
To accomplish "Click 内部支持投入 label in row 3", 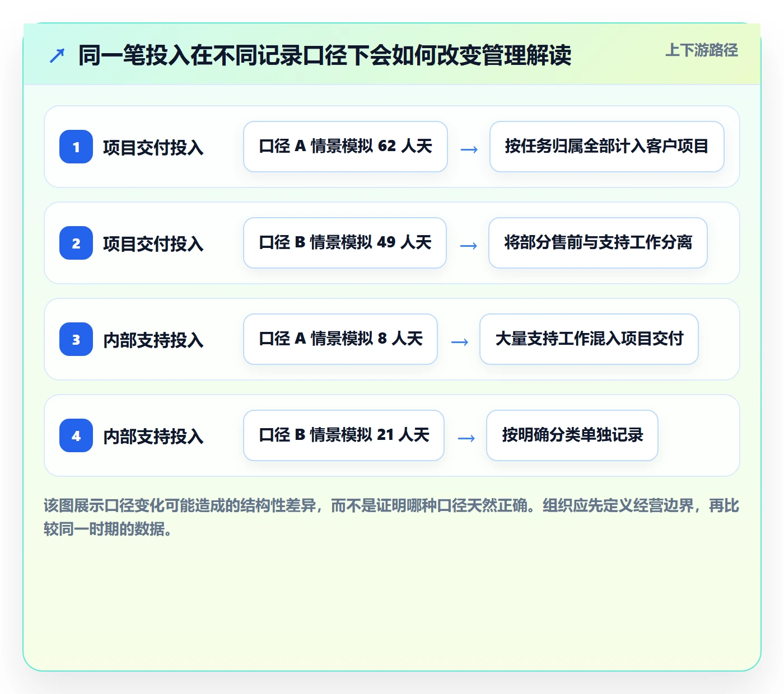I will [153, 340].
